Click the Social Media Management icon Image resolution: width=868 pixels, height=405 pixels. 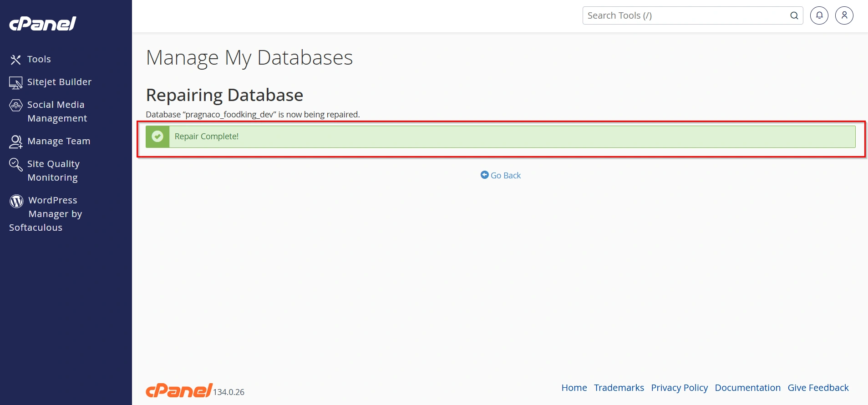16,106
